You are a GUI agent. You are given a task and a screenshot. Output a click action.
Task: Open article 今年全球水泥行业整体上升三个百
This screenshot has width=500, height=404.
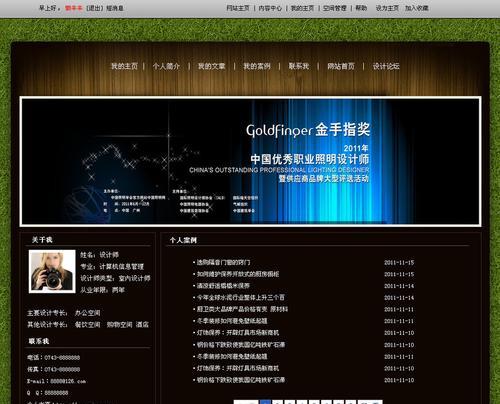(x=240, y=297)
